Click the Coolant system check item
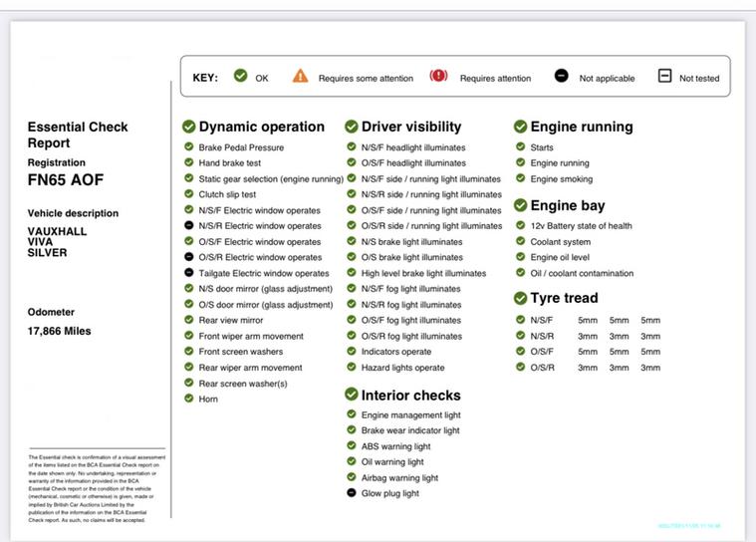The height and width of the screenshot is (542, 756). [x=560, y=242]
